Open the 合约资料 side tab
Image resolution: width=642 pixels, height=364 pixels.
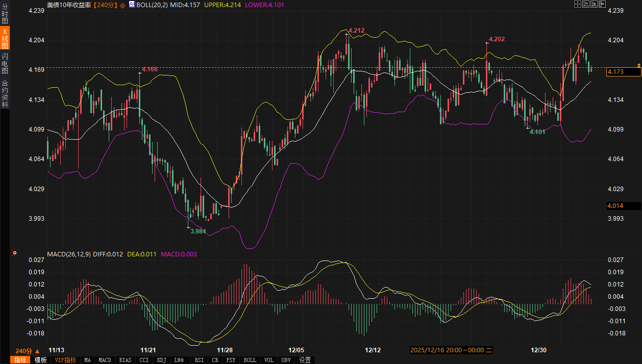click(5, 93)
